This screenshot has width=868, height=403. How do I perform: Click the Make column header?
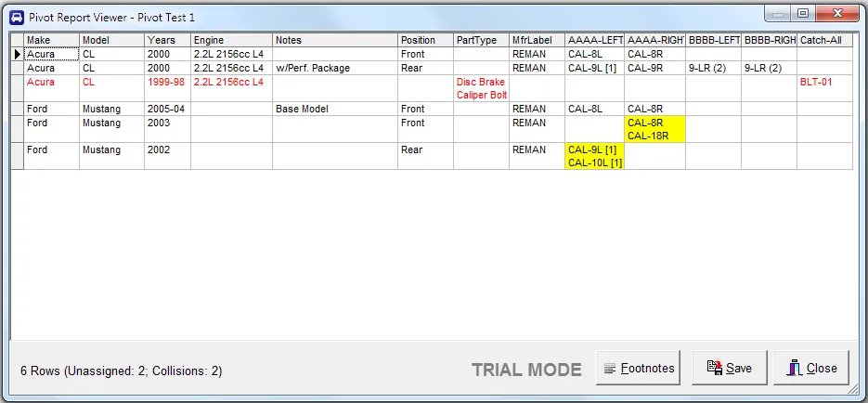51,41
